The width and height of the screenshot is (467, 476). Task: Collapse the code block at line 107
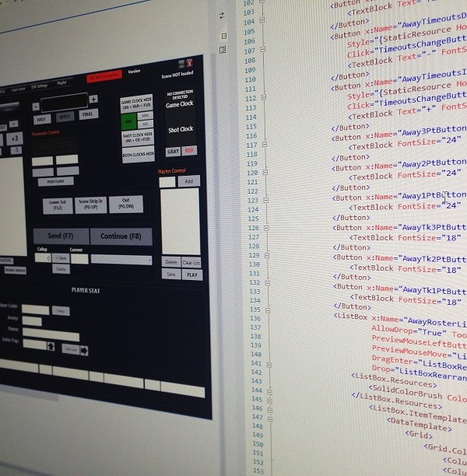click(x=262, y=49)
